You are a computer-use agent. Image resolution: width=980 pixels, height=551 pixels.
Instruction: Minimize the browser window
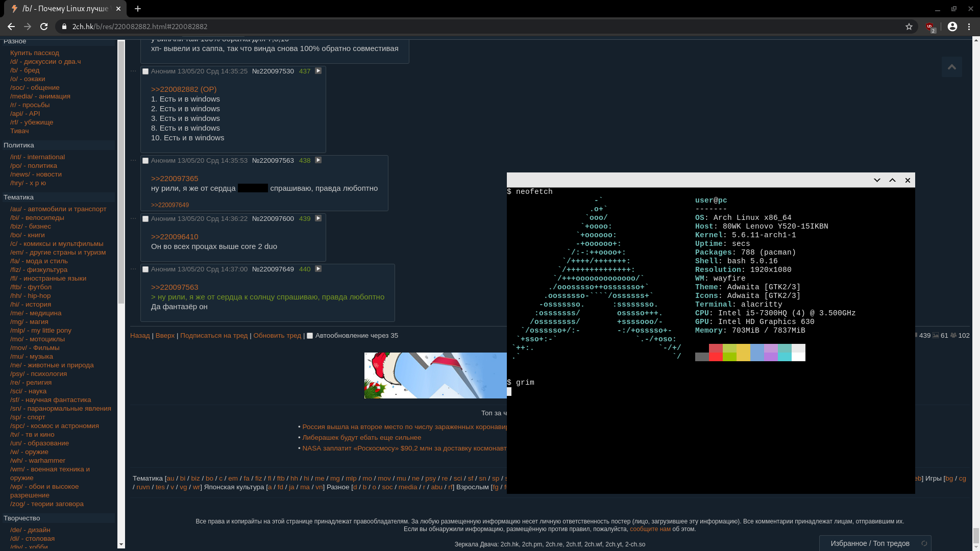point(938,9)
